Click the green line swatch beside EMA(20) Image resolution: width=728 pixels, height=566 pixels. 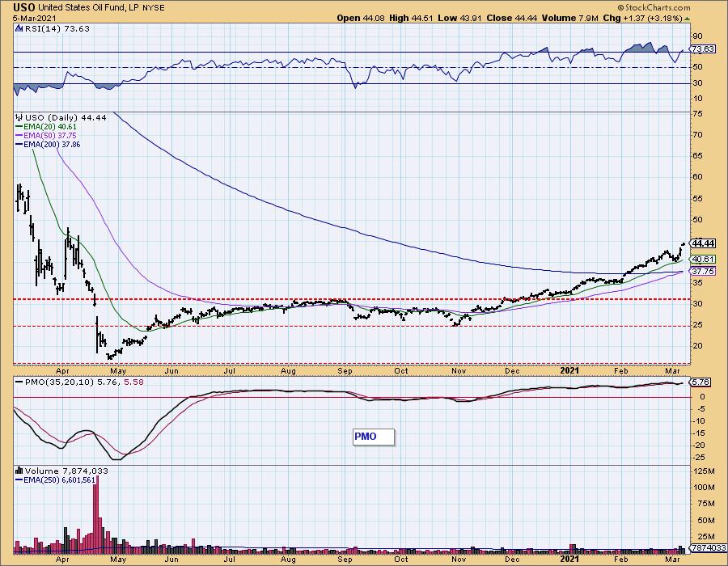(19, 127)
